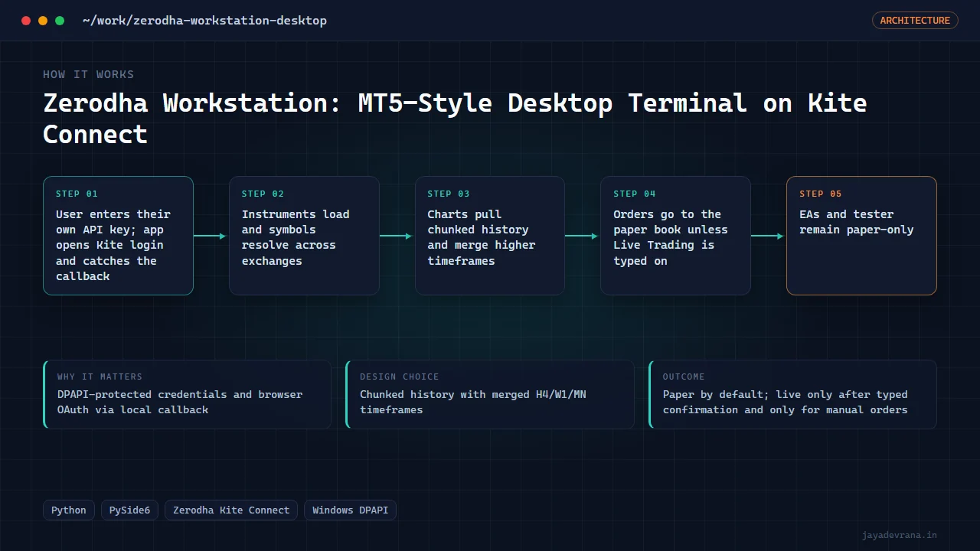Open the STEP 03 chunked history card
980x551 pixels.
[x=490, y=236]
